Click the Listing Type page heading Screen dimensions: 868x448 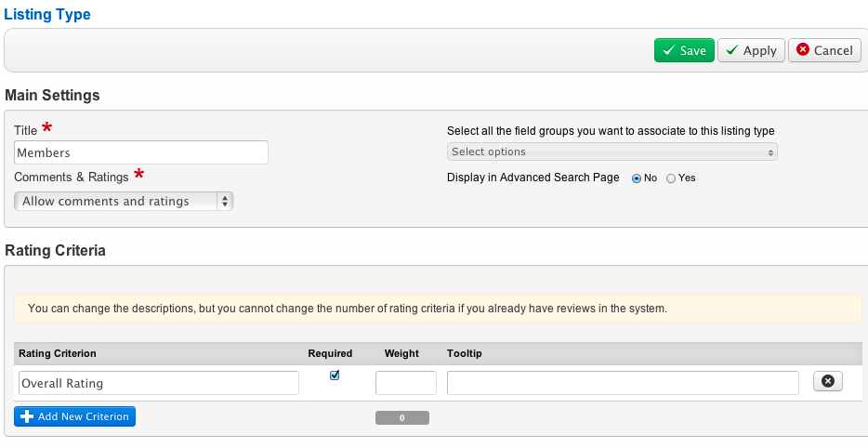coord(48,14)
